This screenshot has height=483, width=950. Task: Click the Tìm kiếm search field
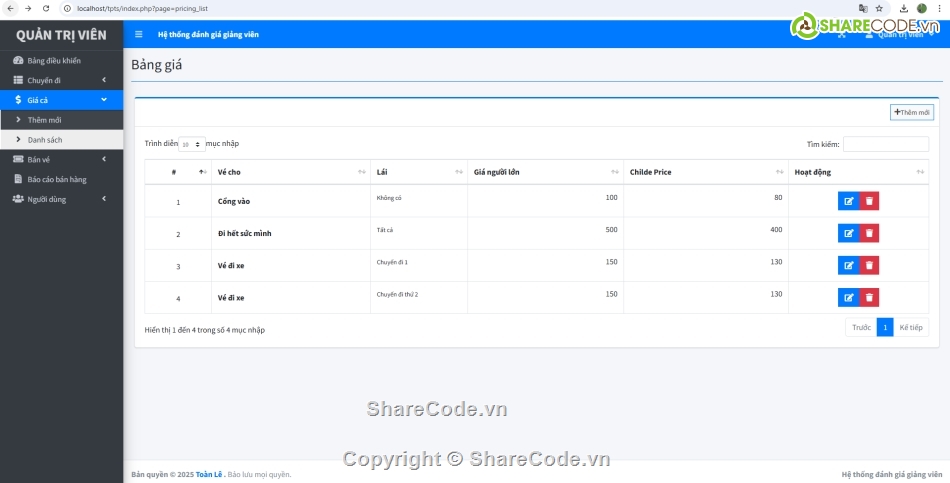[885, 144]
